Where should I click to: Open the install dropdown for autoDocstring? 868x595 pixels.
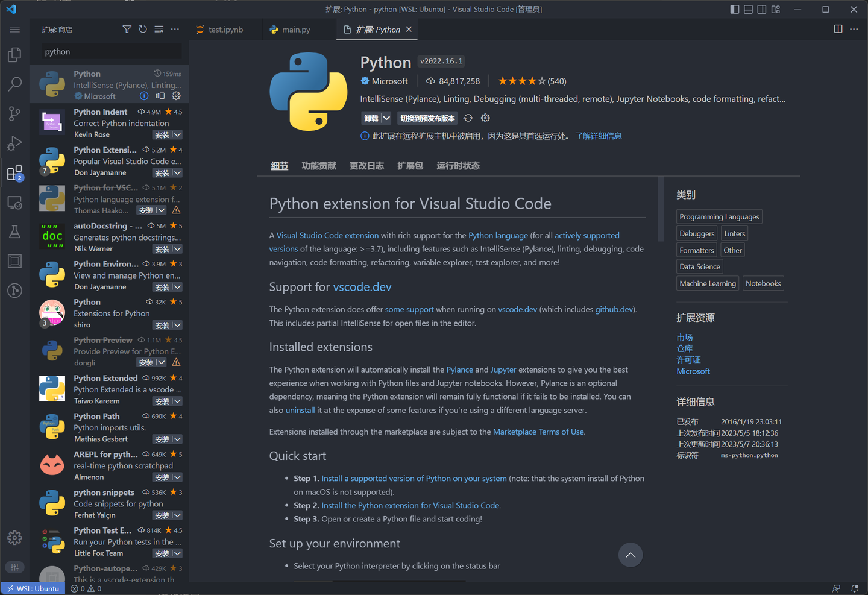177,248
